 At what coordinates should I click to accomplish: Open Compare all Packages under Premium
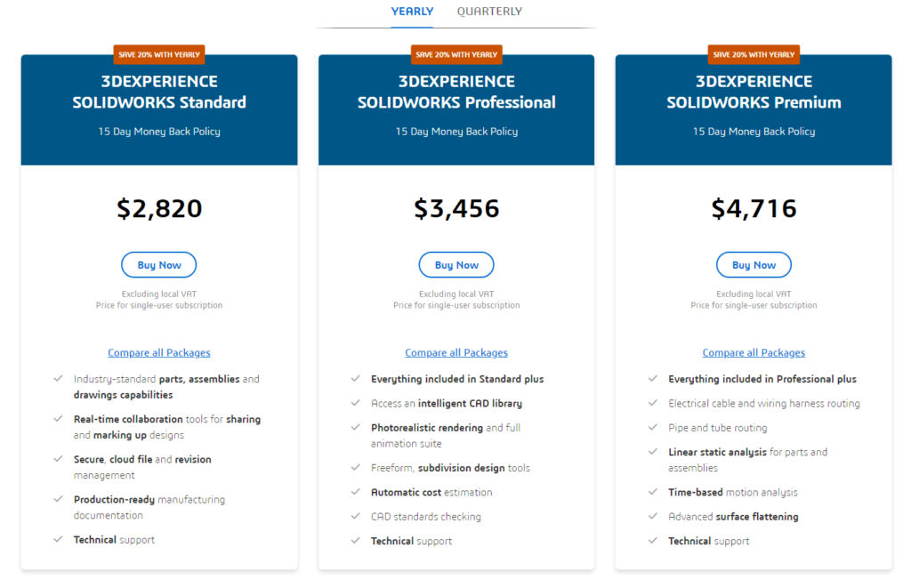754,352
